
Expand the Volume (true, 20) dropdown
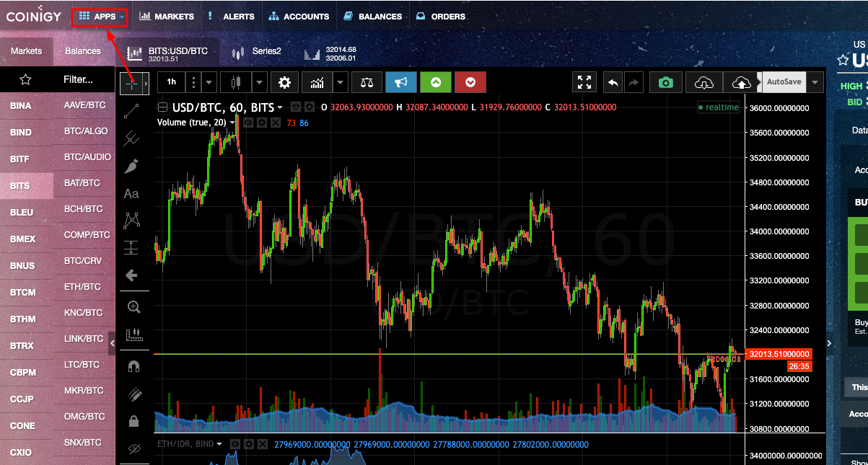tap(234, 123)
